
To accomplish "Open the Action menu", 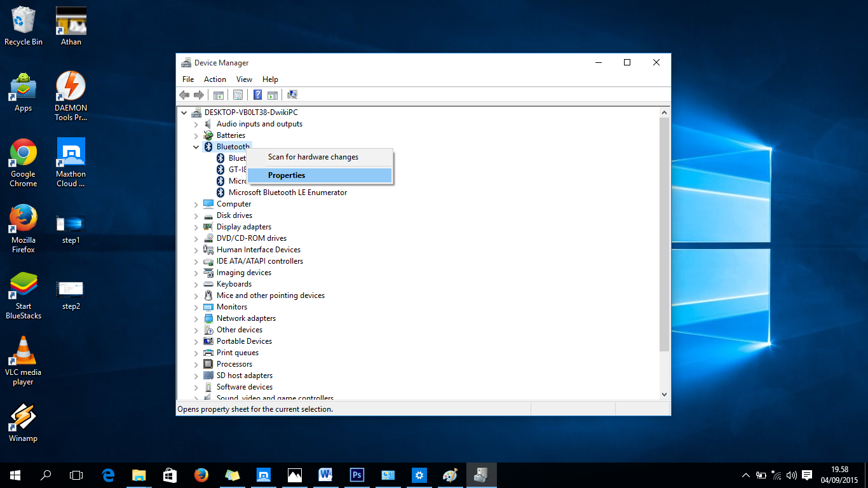I will pyautogui.click(x=215, y=79).
